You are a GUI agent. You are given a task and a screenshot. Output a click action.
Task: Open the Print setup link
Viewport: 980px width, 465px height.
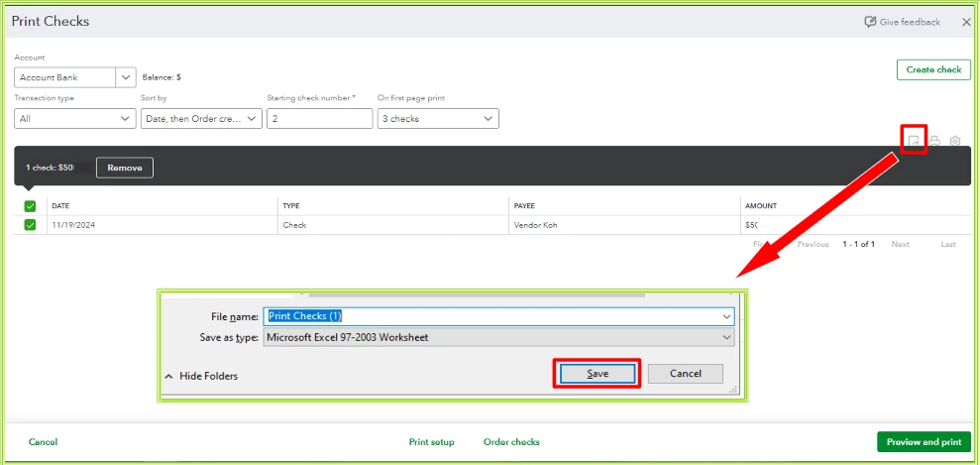click(432, 442)
